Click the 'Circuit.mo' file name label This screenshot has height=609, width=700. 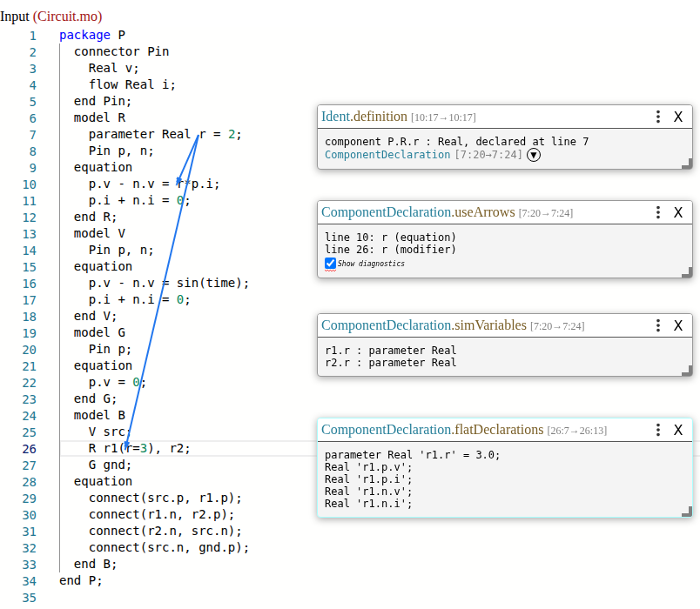point(67,16)
